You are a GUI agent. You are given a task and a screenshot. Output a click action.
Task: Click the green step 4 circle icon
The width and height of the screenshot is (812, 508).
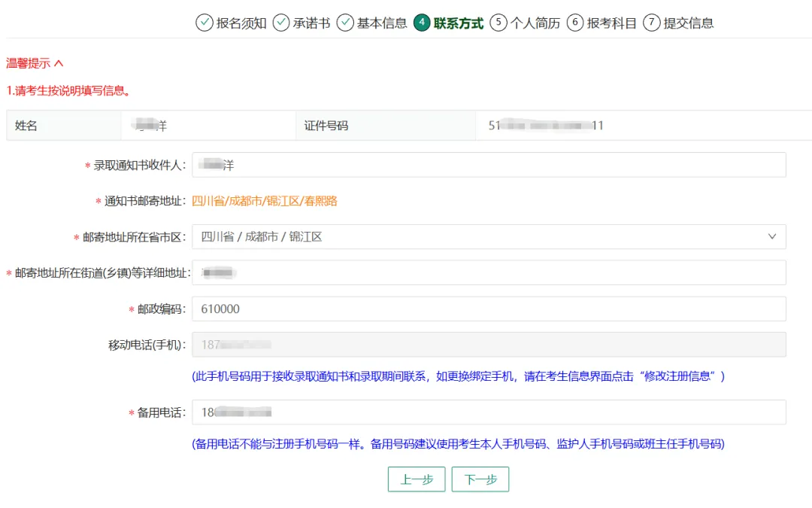click(x=422, y=23)
